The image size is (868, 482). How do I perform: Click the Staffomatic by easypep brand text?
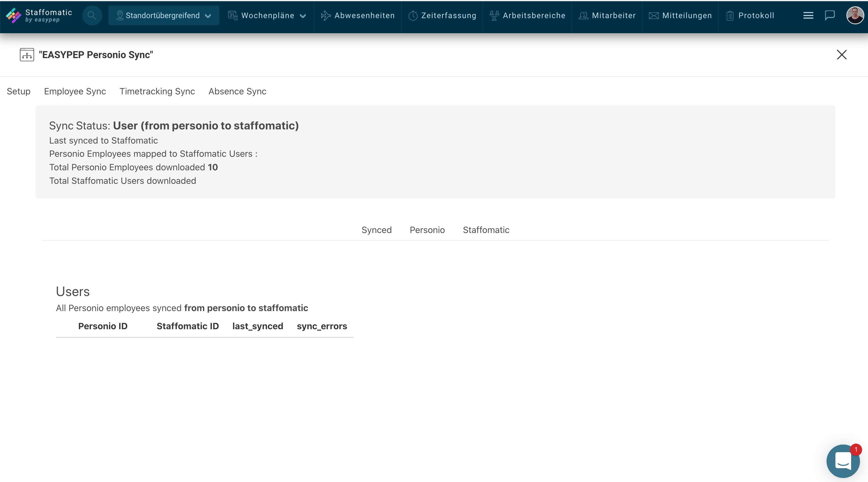49,15
